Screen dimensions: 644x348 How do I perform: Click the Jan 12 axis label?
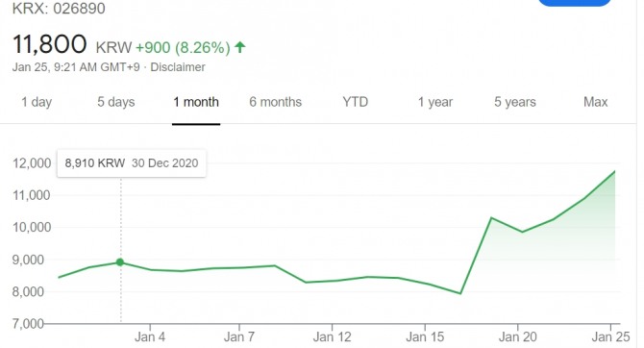332,336
